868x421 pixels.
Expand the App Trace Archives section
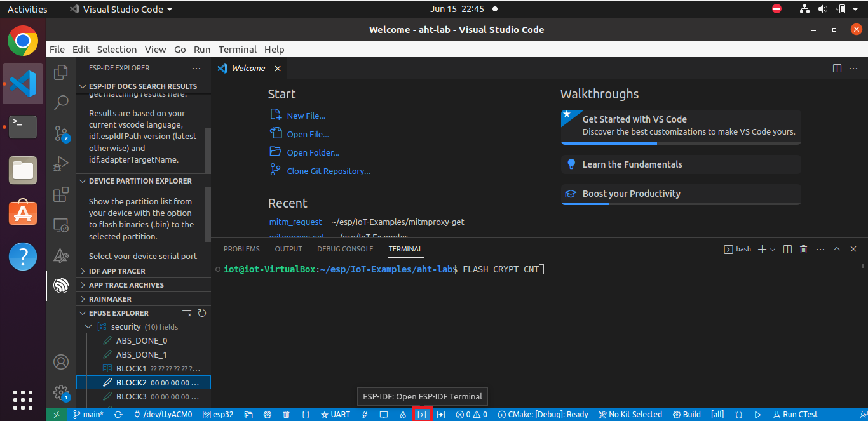(143, 285)
